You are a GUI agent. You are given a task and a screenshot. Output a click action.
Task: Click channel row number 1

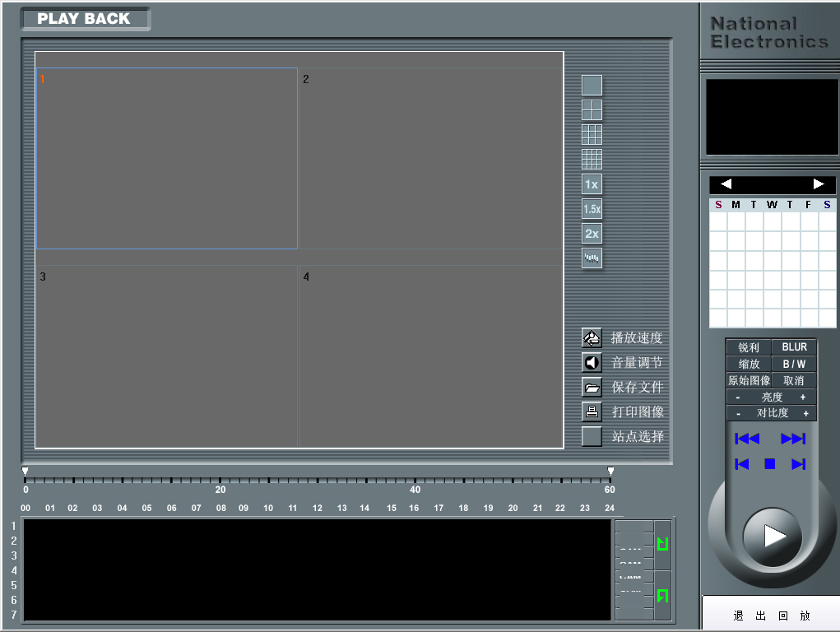tap(14, 526)
